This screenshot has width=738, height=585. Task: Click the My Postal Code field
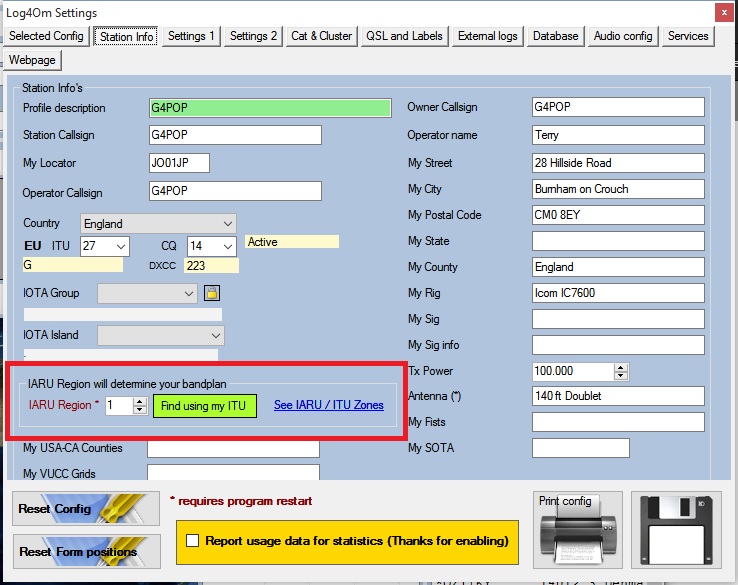click(618, 215)
